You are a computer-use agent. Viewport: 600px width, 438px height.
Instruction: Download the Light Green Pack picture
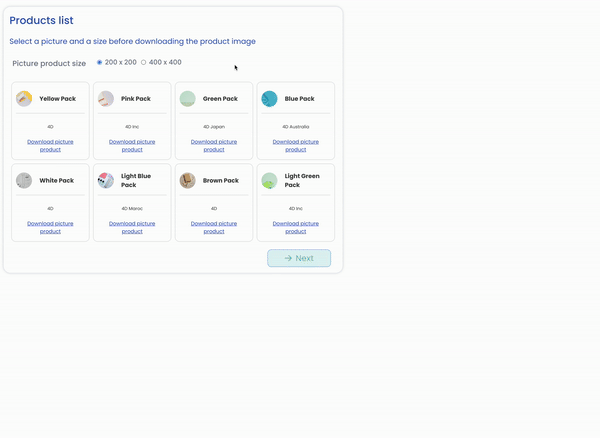coord(296,227)
